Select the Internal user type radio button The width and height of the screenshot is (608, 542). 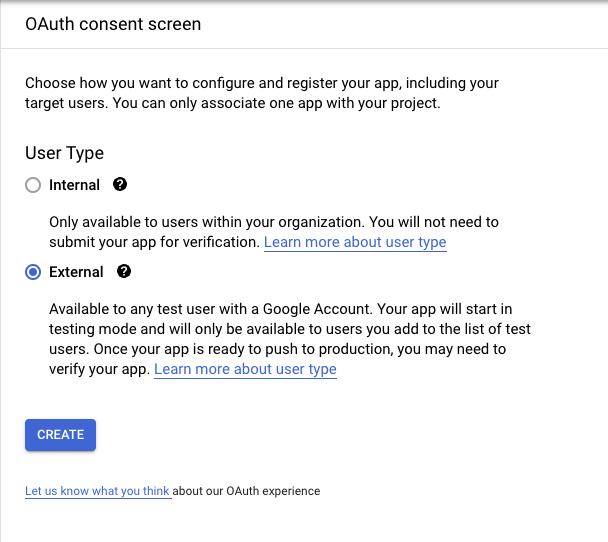pyautogui.click(x=33, y=185)
